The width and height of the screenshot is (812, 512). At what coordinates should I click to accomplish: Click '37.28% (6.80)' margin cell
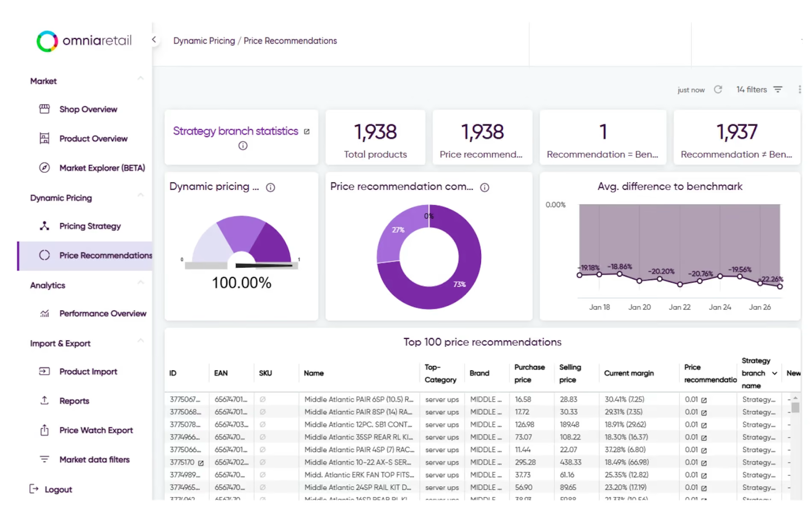click(625, 449)
